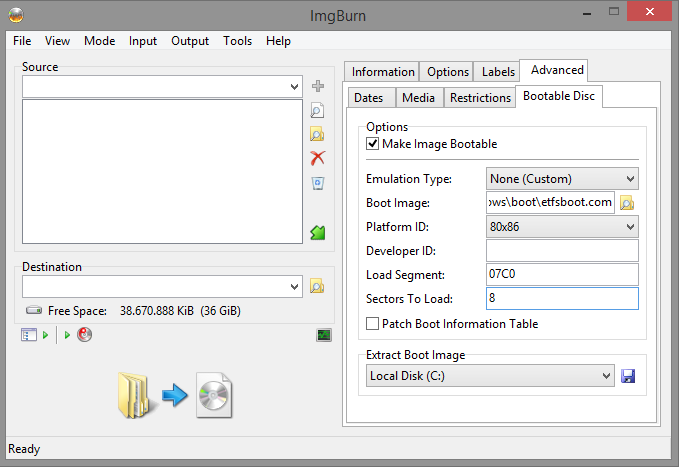Show the calculator/graph monitor icon

[x=324, y=335]
